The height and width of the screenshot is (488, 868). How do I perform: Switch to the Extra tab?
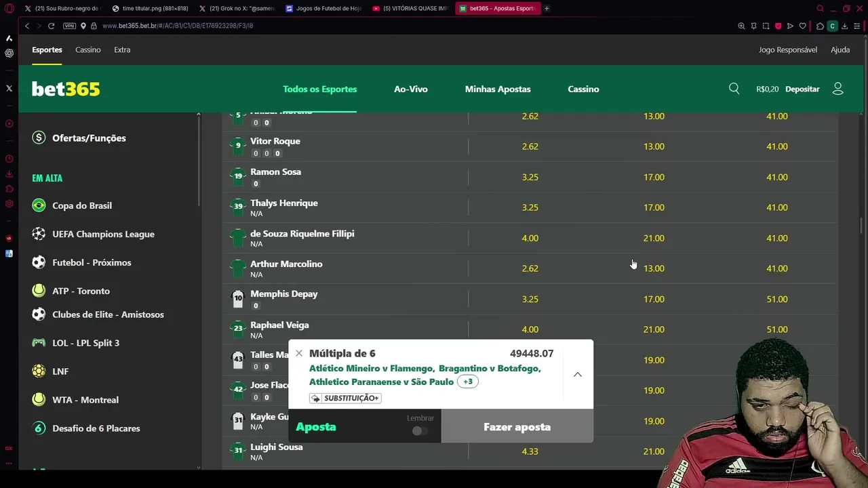[122, 49]
